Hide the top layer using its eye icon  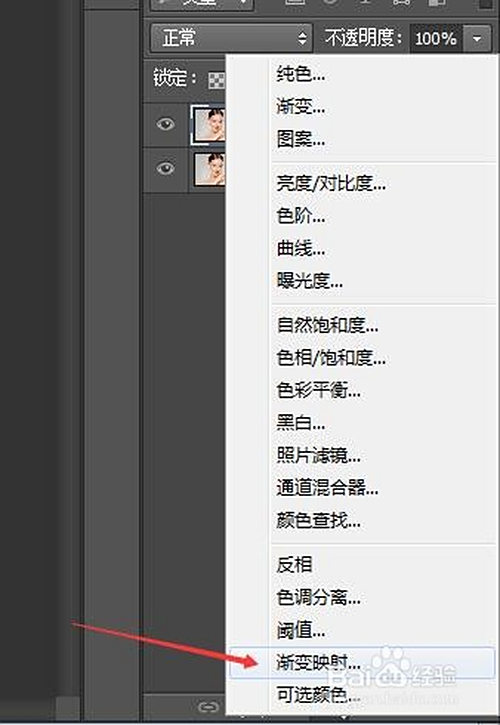(x=166, y=124)
